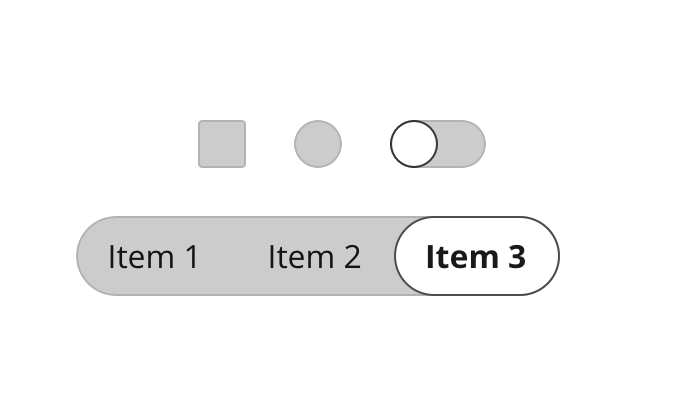Select the gray circular radio button
Image resolution: width=684 pixels, height=400 pixels.
(x=318, y=144)
